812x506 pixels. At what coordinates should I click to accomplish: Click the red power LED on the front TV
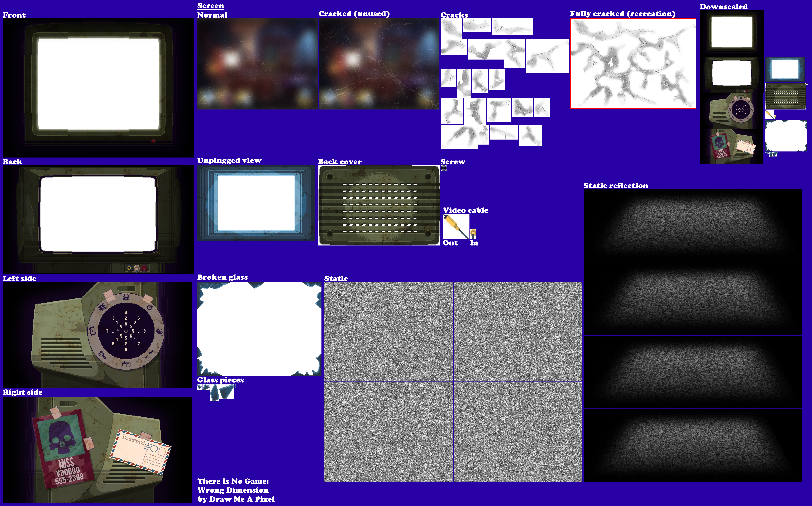pos(153,141)
